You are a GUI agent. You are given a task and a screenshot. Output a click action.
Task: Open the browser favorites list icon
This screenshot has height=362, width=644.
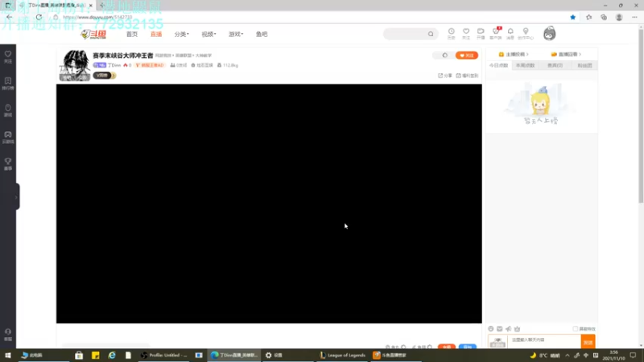[588, 17]
